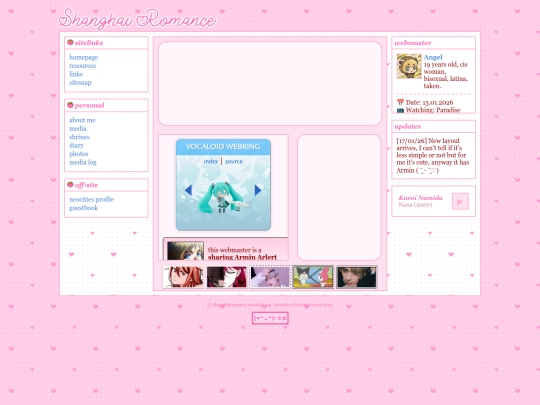This screenshot has height=405, width=540.
Task: Go to the links page
Action: pyautogui.click(x=76, y=74)
